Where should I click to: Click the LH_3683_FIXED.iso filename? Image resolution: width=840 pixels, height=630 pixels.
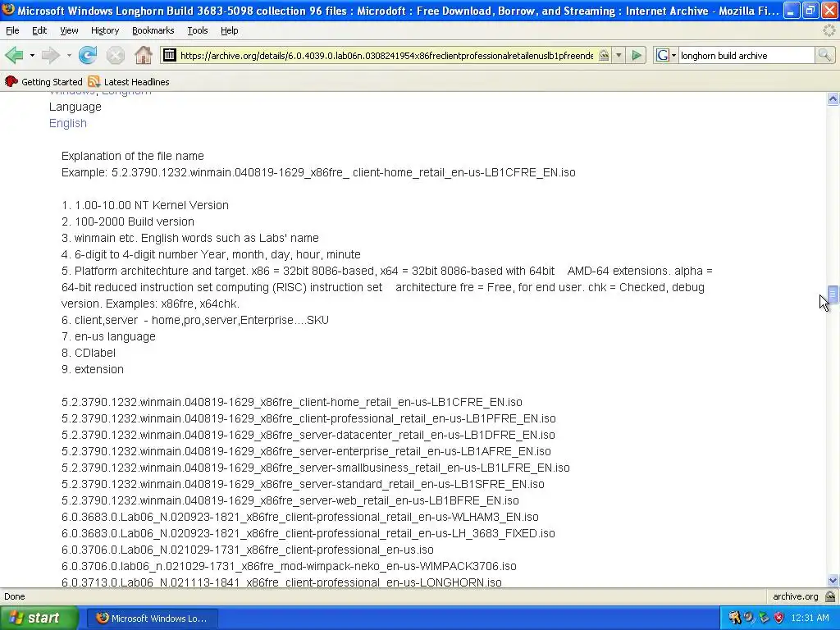click(x=308, y=533)
